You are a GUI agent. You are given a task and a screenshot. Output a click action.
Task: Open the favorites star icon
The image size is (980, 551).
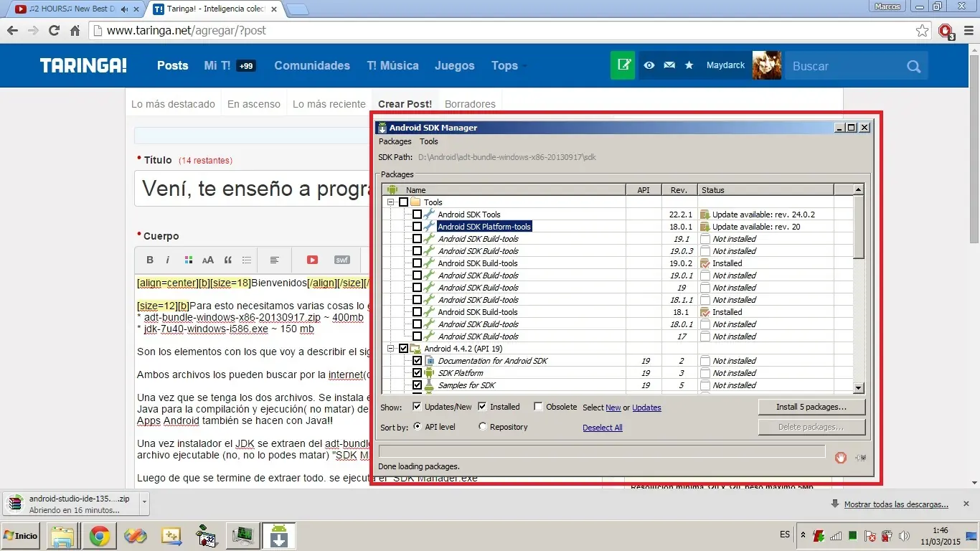689,65
